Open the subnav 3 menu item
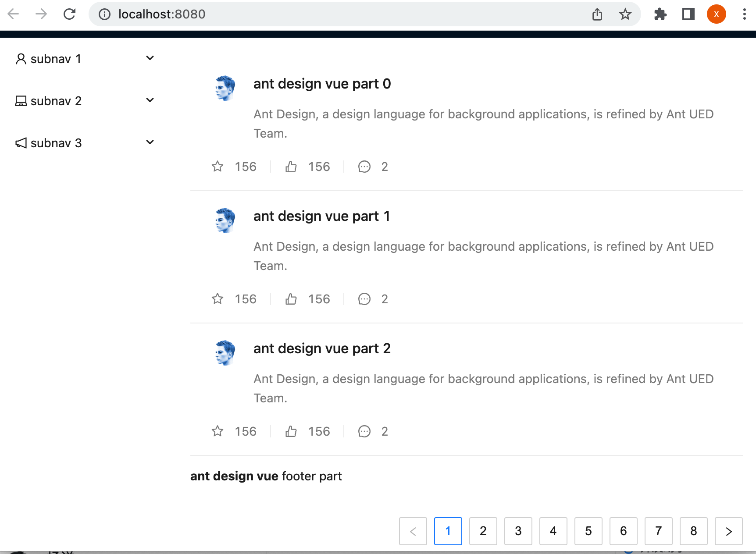Image resolution: width=756 pixels, height=554 pixels. tap(85, 143)
